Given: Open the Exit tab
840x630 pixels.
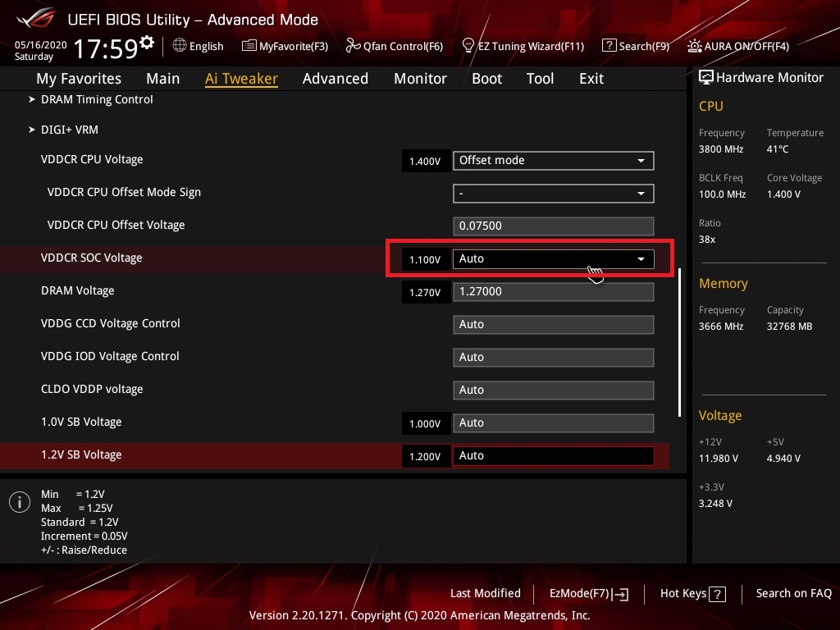Looking at the screenshot, I should point(591,79).
